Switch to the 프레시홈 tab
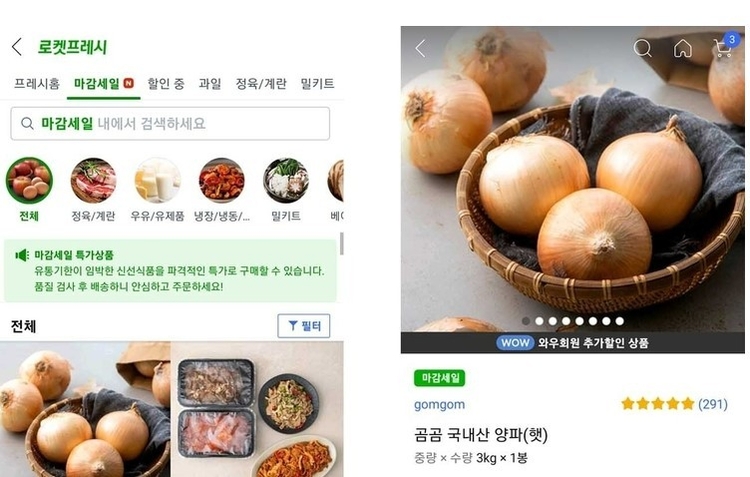Image resolution: width=750 pixels, height=477 pixels. point(37,84)
